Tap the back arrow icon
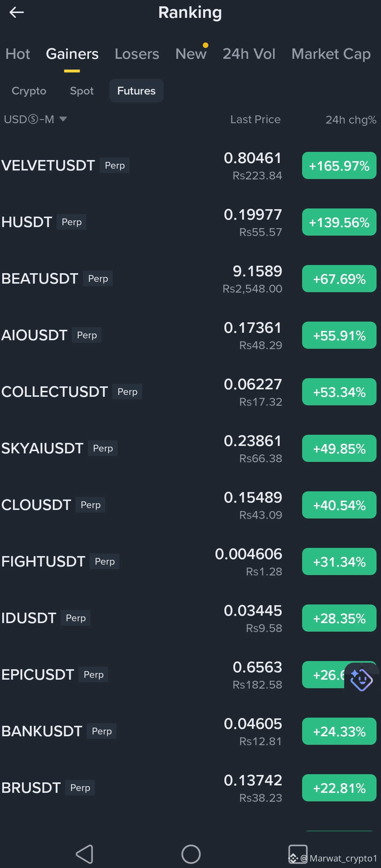 pos(16,13)
